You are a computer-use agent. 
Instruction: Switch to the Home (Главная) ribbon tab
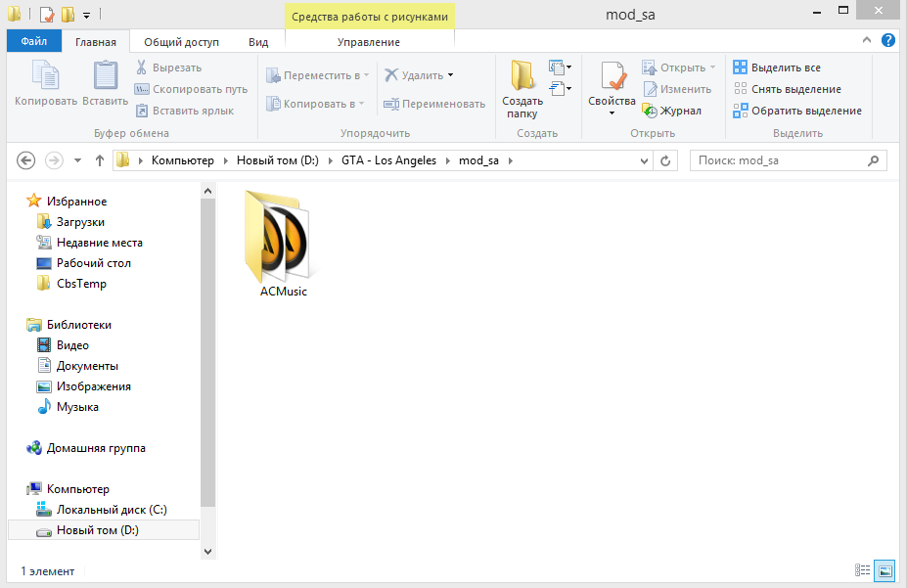pos(96,42)
